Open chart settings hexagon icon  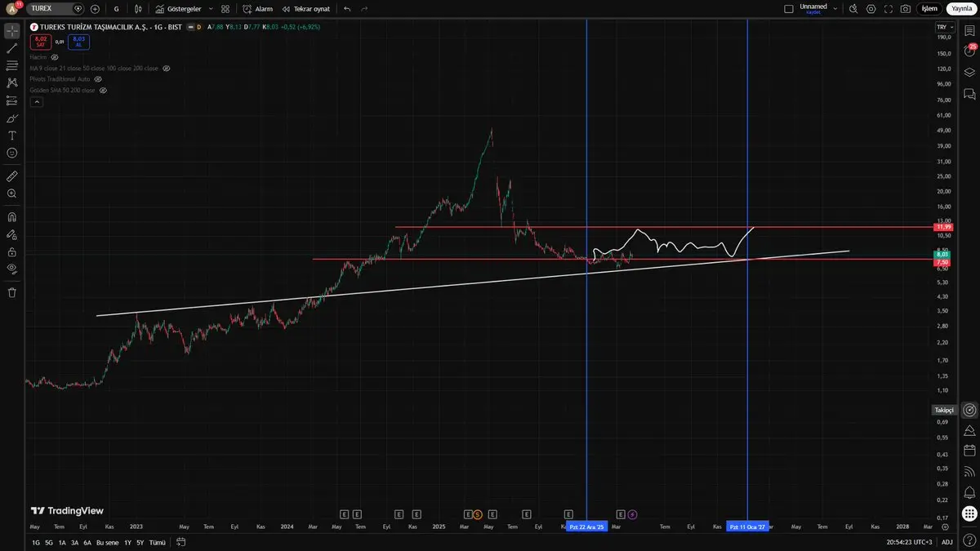point(871,8)
